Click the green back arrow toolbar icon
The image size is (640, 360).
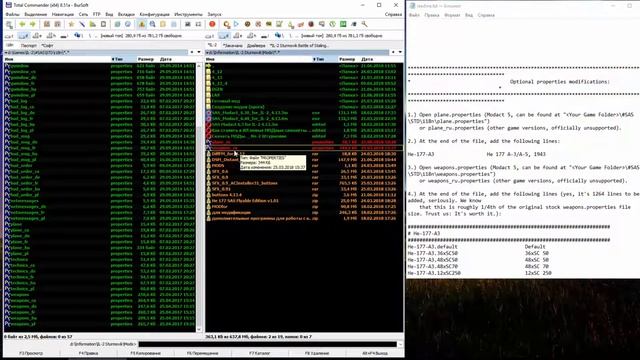22,24
